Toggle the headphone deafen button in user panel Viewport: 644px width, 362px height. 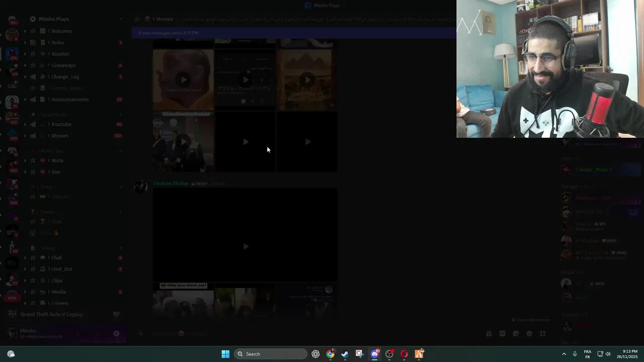pos(98,333)
